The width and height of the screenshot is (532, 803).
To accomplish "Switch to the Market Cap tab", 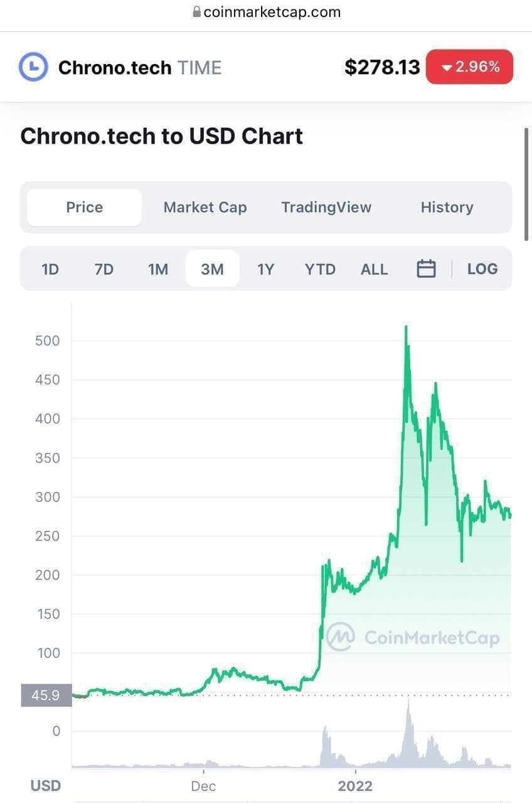I will [205, 207].
